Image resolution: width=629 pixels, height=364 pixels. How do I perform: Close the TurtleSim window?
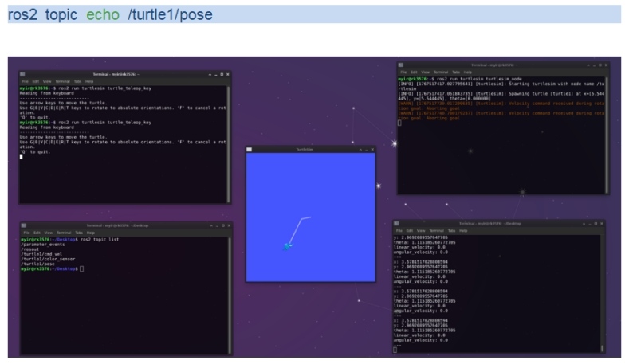(x=372, y=149)
